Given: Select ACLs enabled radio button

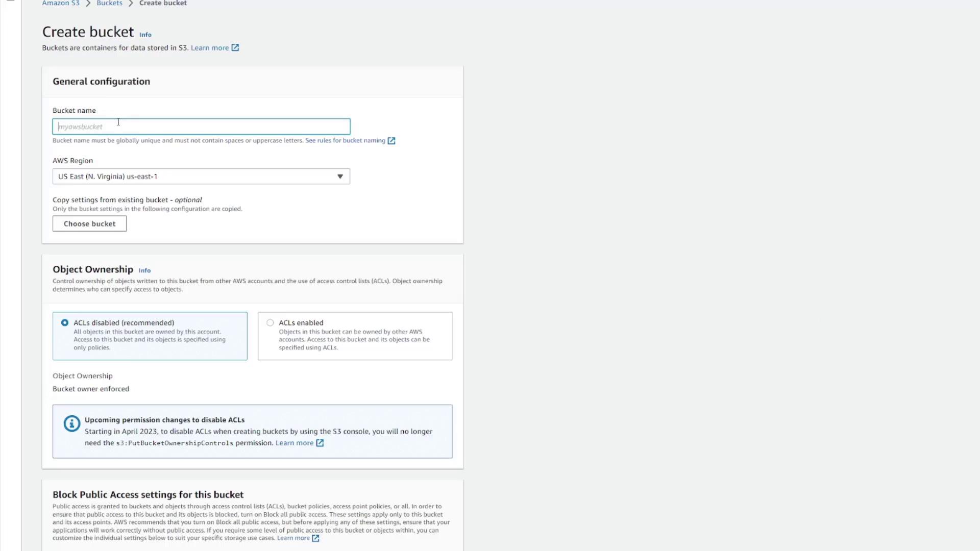Looking at the screenshot, I should tap(270, 323).
